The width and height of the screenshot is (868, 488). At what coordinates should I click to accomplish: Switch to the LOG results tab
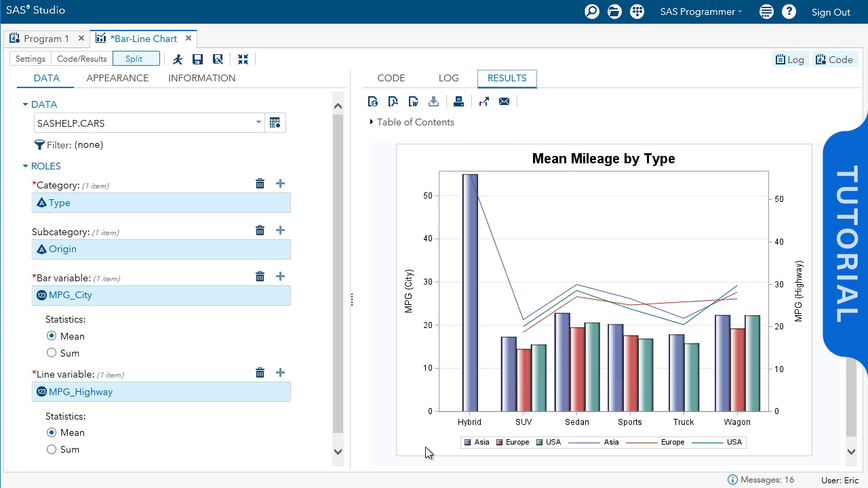448,78
